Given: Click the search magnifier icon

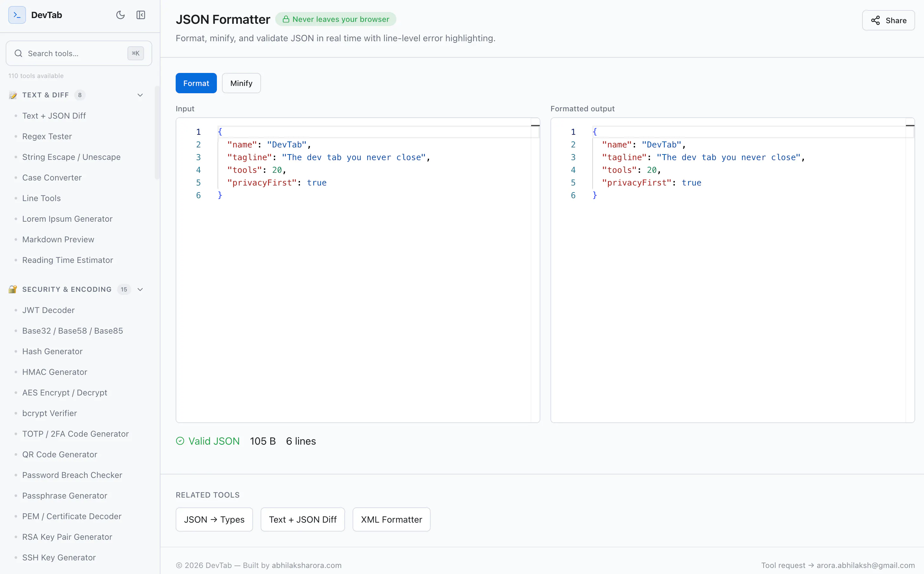Looking at the screenshot, I should pyautogui.click(x=18, y=53).
